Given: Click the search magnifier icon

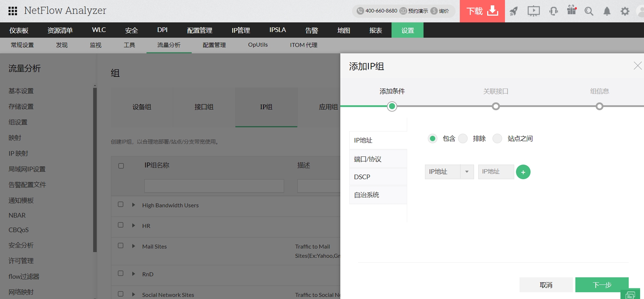Looking at the screenshot, I should coord(589,11).
